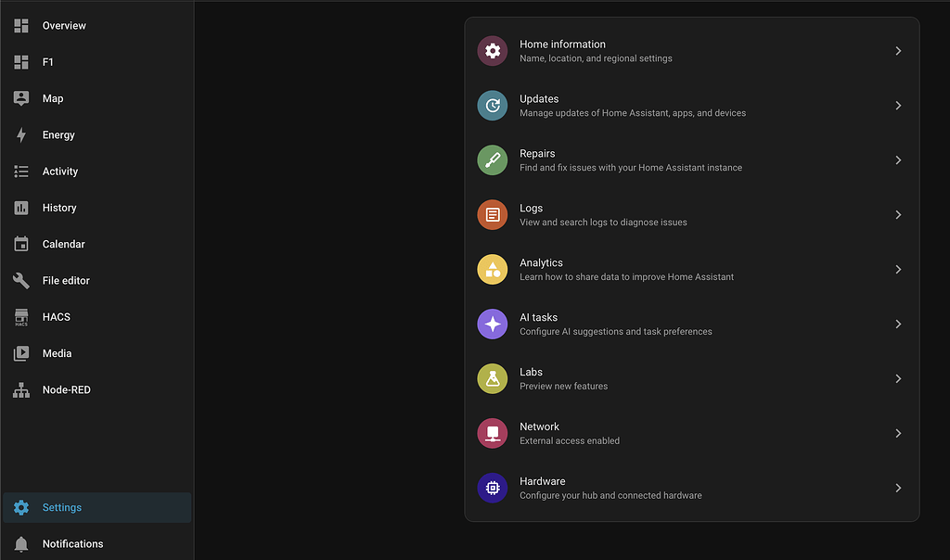Select Activity label in the sidebar
The image size is (950, 560).
(x=60, y=172)
